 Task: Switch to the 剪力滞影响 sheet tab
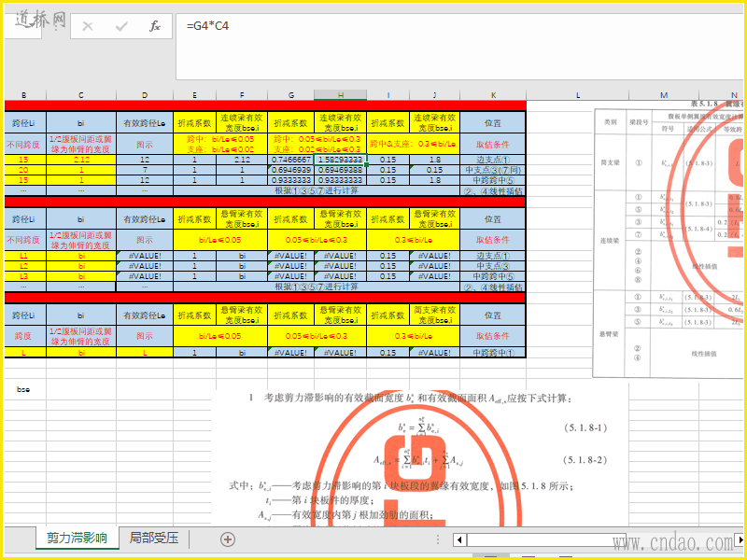click(77, 539)
